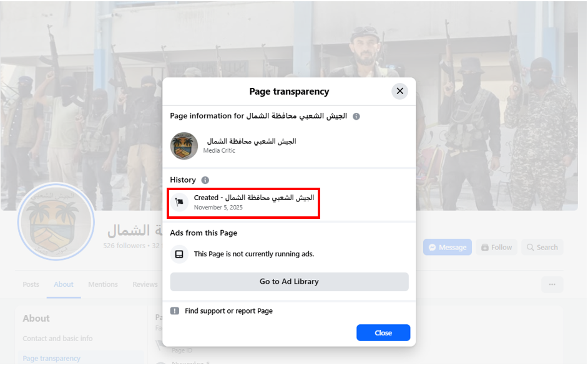Close the Page transparency dialog with X
Screen dimensions: 588x366
pyautogui.click(x=399, y=91)
